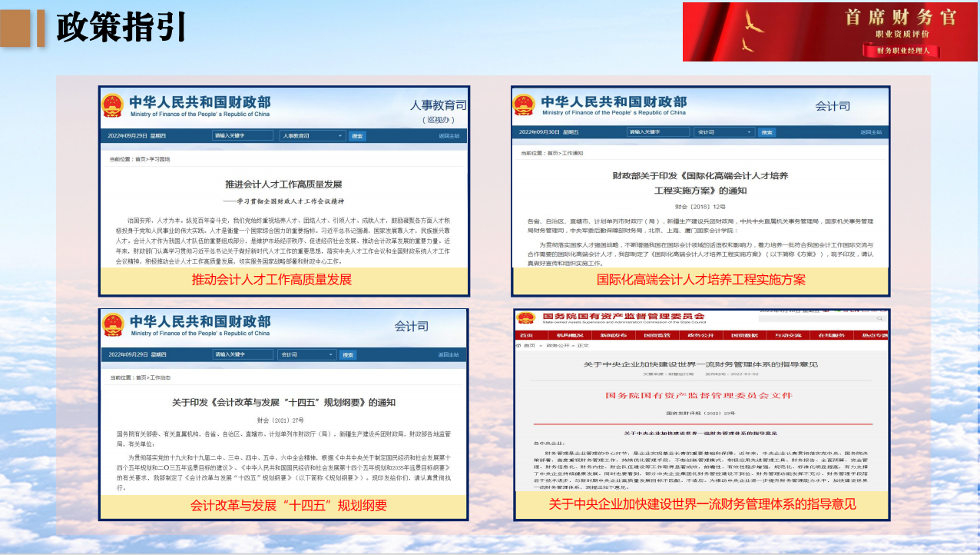This screenshot has height=555, width=980.
Task: Click the slide title 政策指引
Action: [121, 26]
